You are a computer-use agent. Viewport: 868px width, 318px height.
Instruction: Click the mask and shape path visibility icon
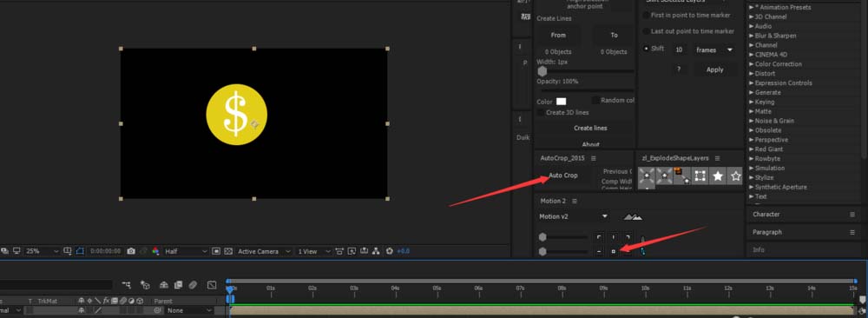(80, 251)
